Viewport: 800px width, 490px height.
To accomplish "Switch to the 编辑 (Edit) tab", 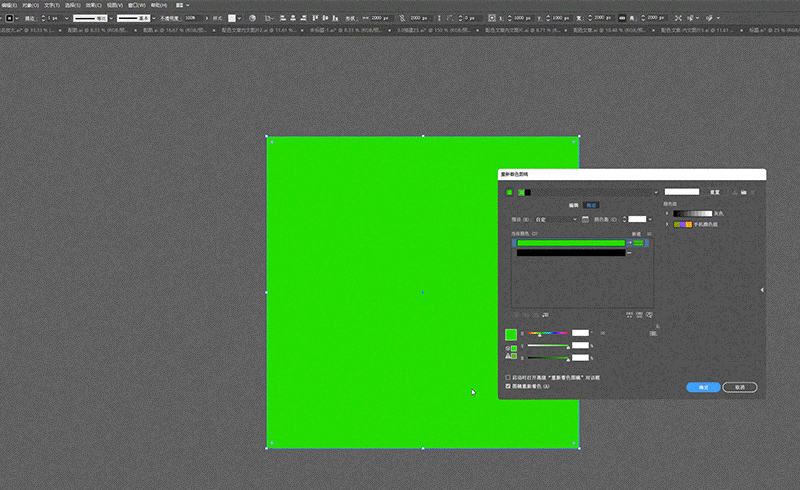I will pyautogui.click(x=573, y=205).
